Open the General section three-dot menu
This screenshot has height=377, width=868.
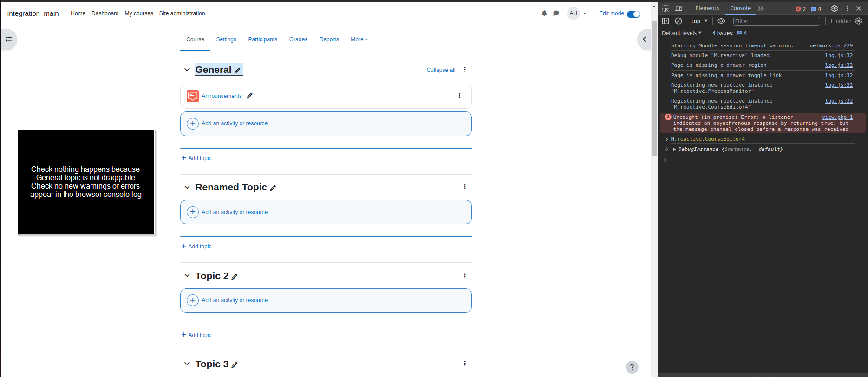465,70
